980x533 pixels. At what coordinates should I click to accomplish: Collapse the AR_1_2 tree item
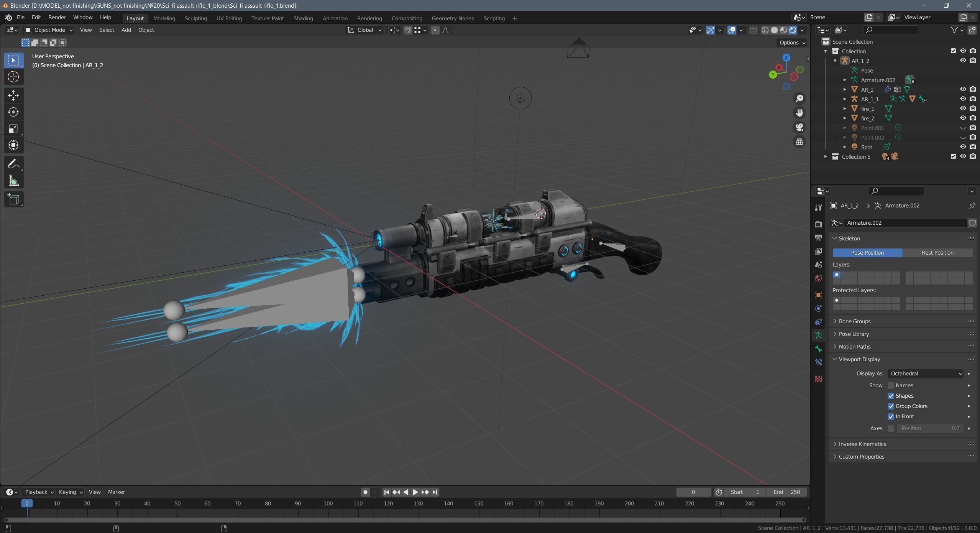point(835,61)
